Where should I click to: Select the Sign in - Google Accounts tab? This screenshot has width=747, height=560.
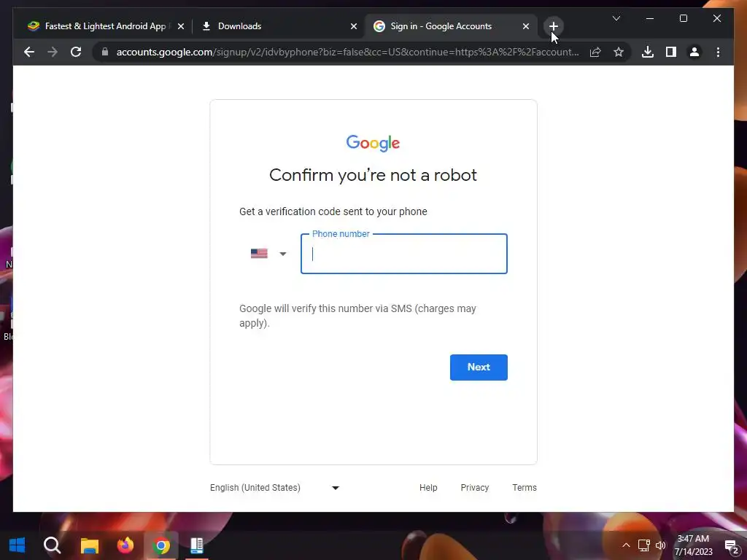tap(451, 26)
